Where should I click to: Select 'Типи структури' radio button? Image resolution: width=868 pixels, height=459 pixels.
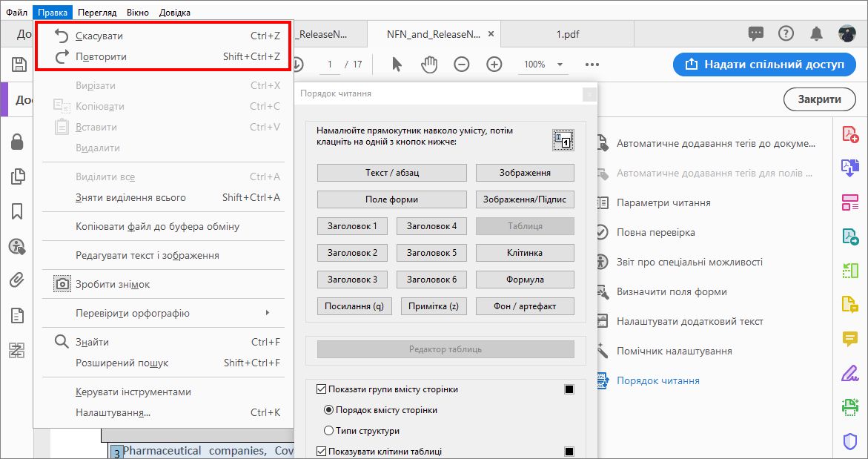pyautogui.click(x=329, y=431)
